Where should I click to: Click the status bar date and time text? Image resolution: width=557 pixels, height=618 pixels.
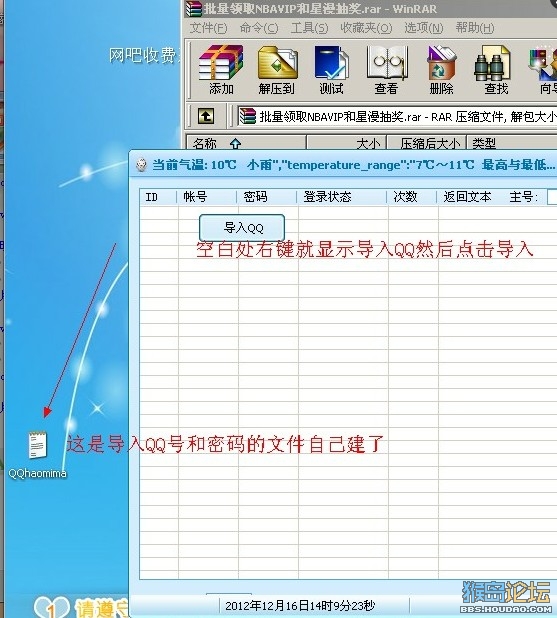click(x=300, y=606)
